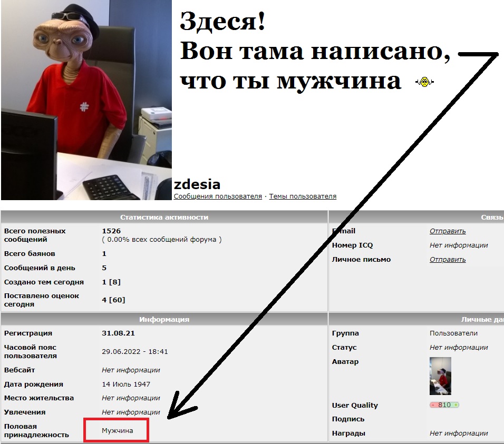The image size is (504, 444).
Task: Click "0.00% всех сообщений форума" text
Action: coord(162,240)
